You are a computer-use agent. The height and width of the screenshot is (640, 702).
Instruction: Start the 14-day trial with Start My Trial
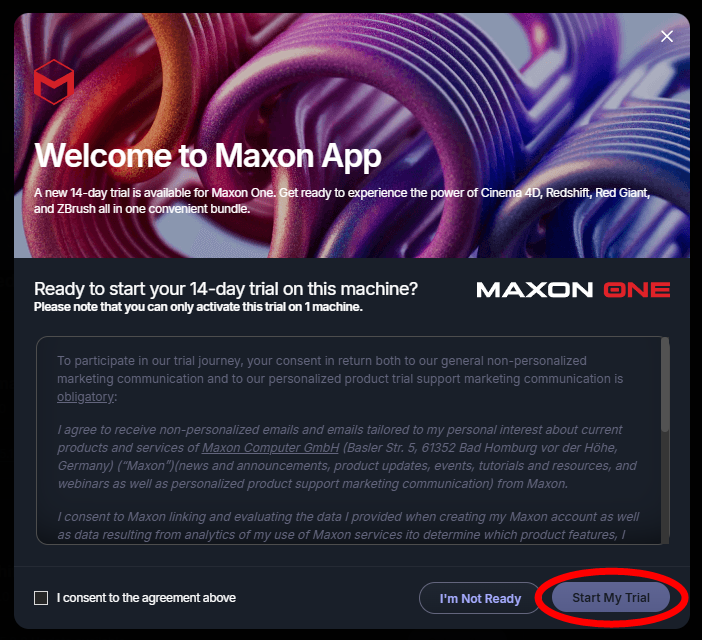[x=611, y=597]
